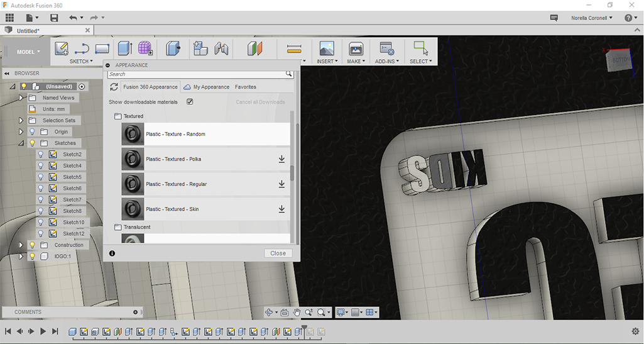Toggle visibility bulb for Sketch2
This screenshot has height=344, width=644.
(x=41, y=155)
